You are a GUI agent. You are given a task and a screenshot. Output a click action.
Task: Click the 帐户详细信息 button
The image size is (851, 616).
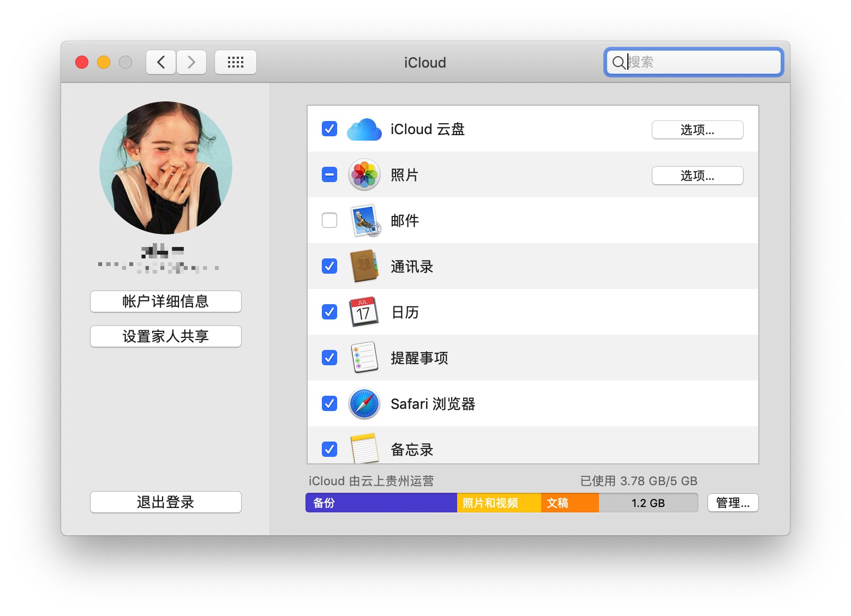click(x=165, y=301)
